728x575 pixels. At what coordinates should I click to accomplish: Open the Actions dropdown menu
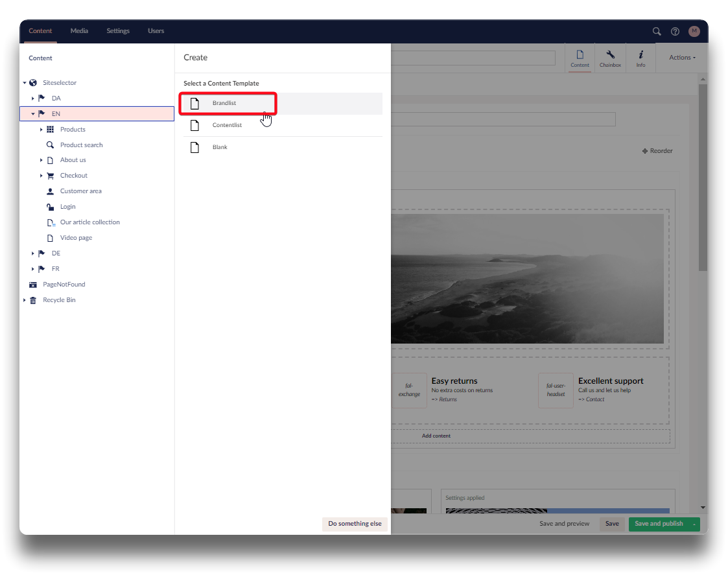(682, 58)
